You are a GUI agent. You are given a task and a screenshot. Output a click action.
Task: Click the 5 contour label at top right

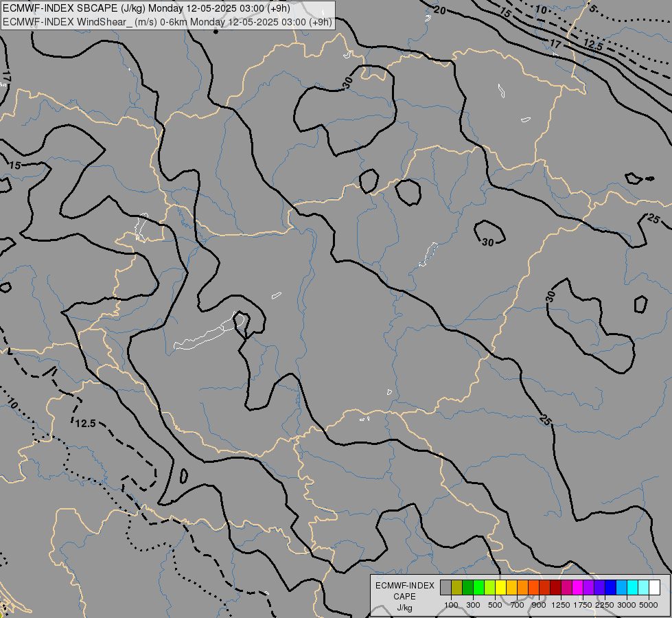click(592, 8)
